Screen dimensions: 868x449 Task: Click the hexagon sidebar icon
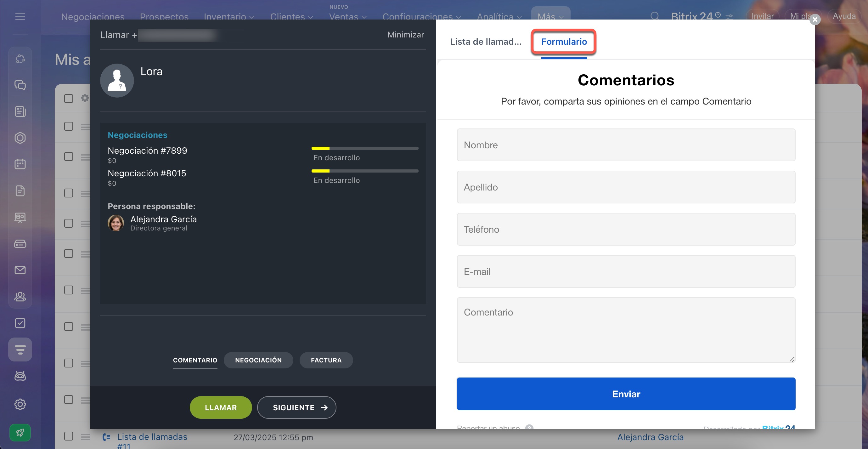[20, 138]
